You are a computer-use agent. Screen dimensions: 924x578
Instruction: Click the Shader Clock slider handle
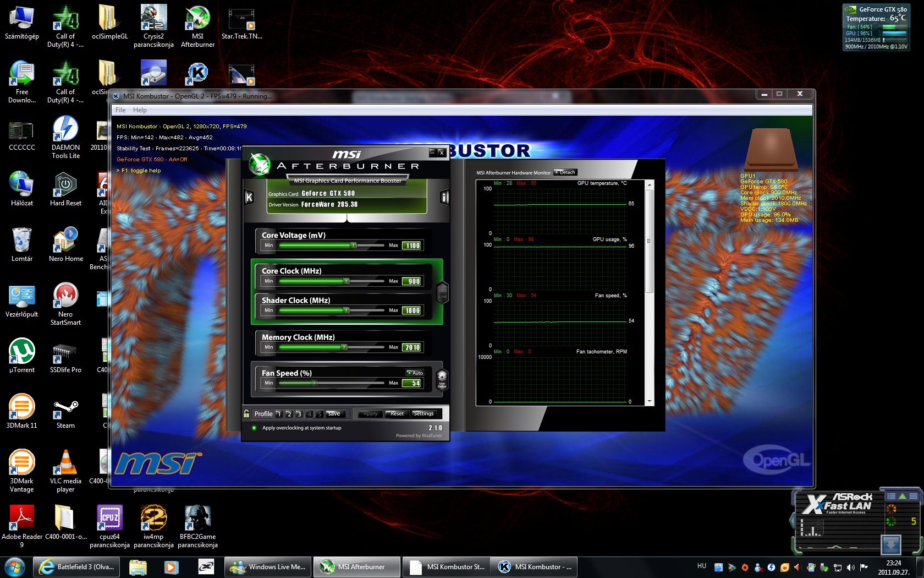pyautogui.click(x=346, y=310)
